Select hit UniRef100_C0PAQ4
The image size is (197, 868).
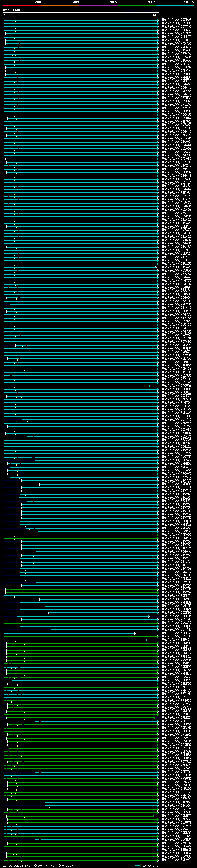tap(177, 484)
